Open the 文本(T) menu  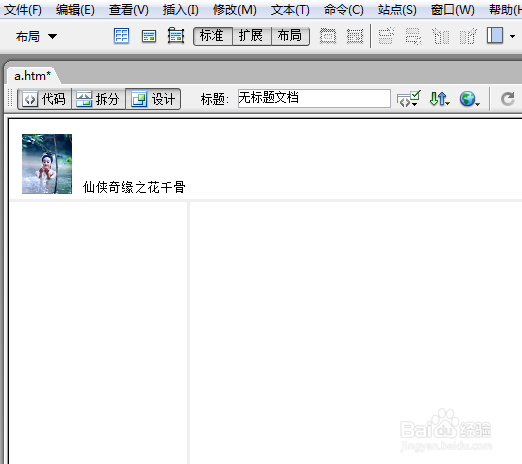(290, 10)
